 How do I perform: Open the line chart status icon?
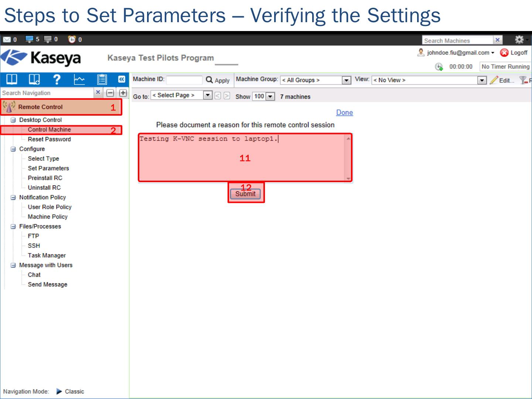(79, 79)
